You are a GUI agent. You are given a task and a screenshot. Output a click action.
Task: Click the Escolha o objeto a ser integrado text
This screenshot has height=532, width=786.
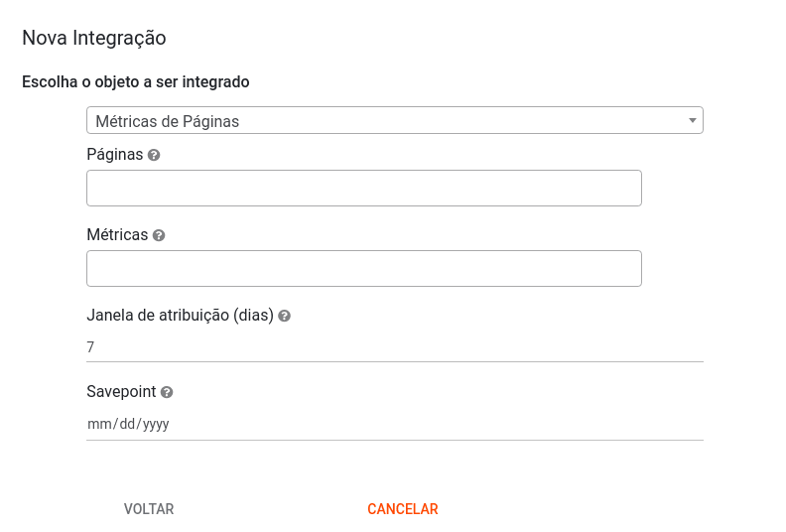tap(136, 82)
